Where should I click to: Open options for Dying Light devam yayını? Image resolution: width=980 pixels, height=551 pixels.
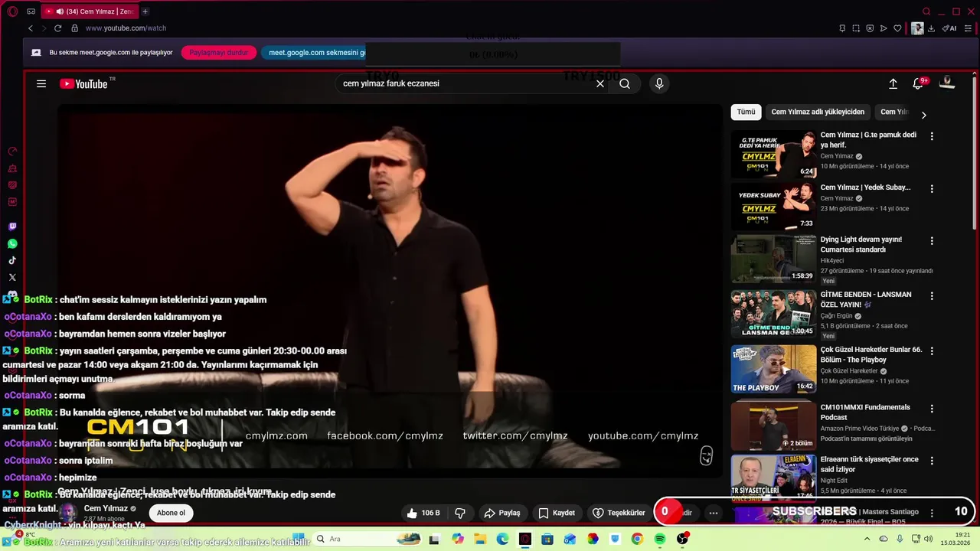(932, 240)
